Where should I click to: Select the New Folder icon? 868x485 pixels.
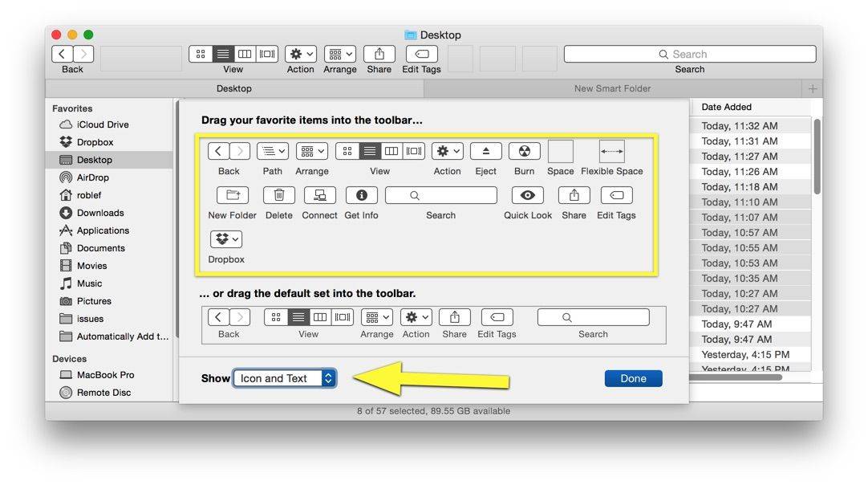[232, 195]
